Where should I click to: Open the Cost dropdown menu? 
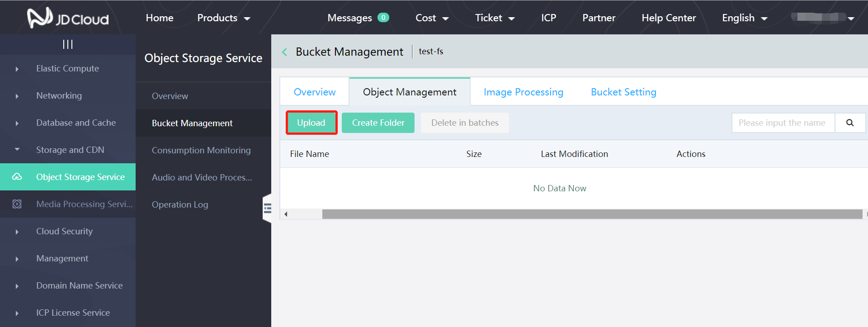(432, 18)
